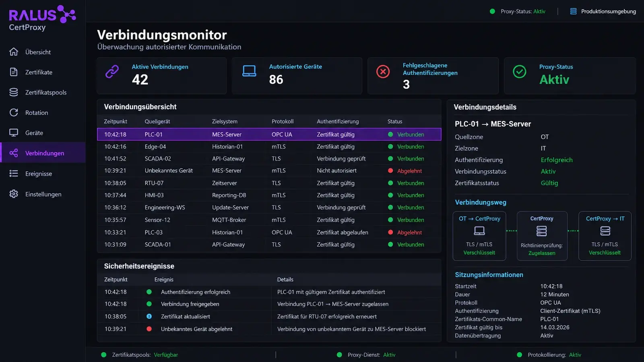The width and height of the screenshot is (644, 362).
Task: Click the Übersicht home icon
Action: click(14, 52)
